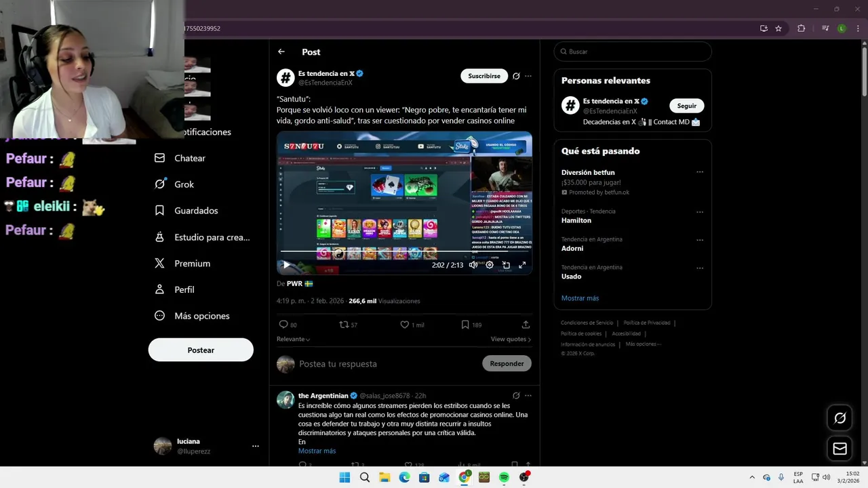Like the post with 1 mil likes
Image resolution: width=868 pixels, height=488 pixels.
[405, 325]
